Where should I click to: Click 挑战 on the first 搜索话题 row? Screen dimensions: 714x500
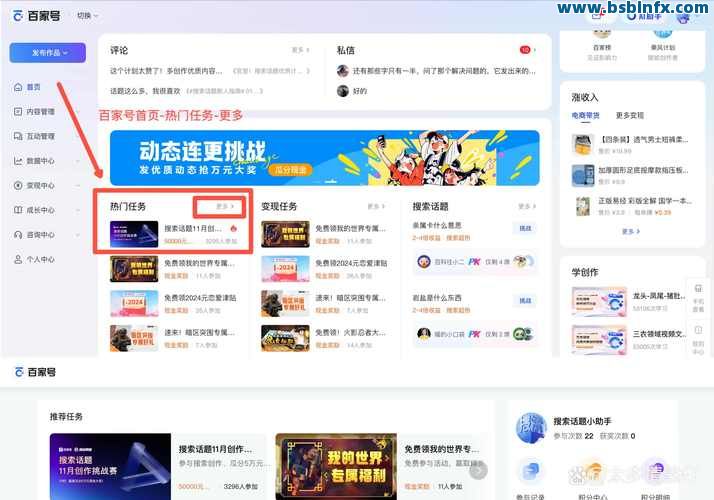[x=525, y=229]
